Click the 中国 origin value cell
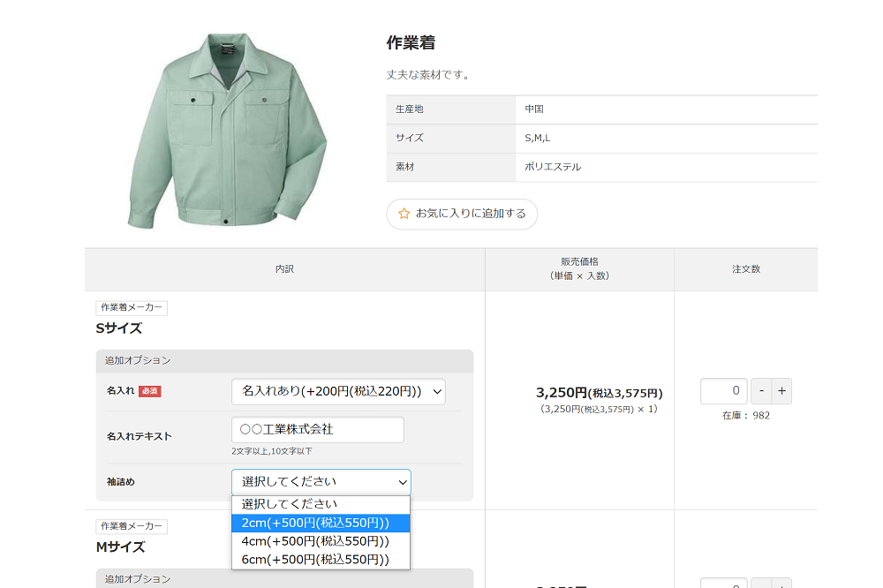The width and height of the screenshot is (883, 588). pos(667,109)
